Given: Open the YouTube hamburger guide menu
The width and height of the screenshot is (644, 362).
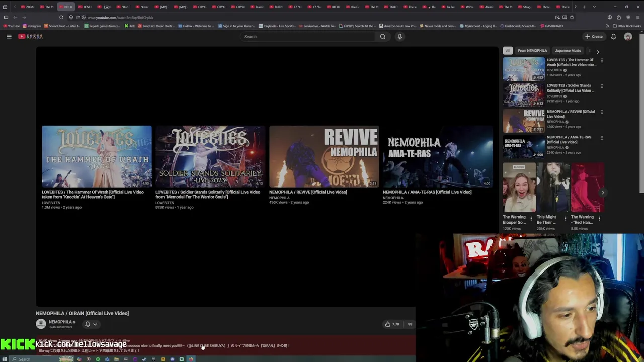Looking at the screenshot, I should pyautogui.click(x=9, y=37).
